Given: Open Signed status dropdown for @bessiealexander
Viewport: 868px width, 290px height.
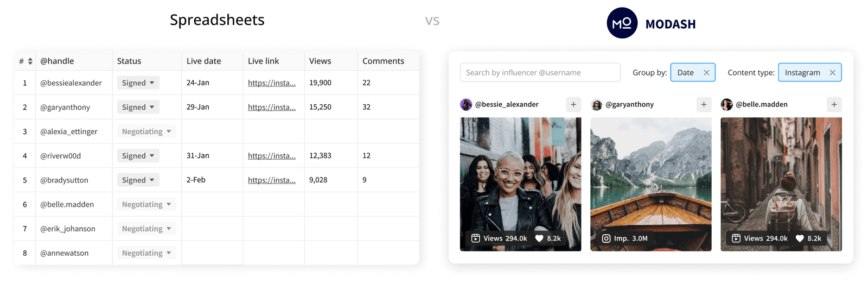Looking at the screenshot, I should point(138,83).
